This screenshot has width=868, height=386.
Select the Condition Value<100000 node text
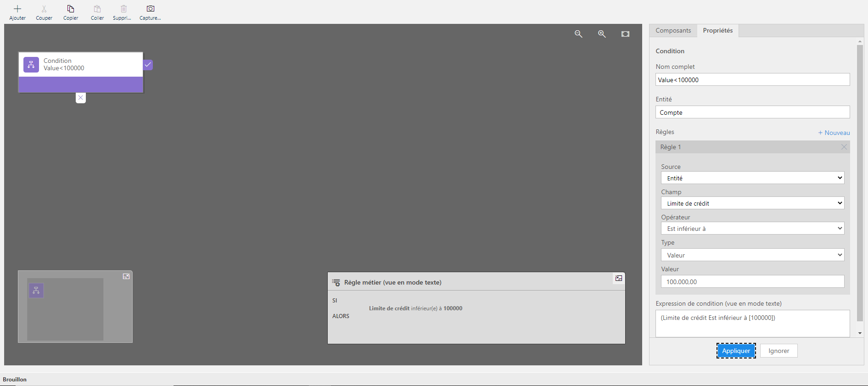[64, 64]
